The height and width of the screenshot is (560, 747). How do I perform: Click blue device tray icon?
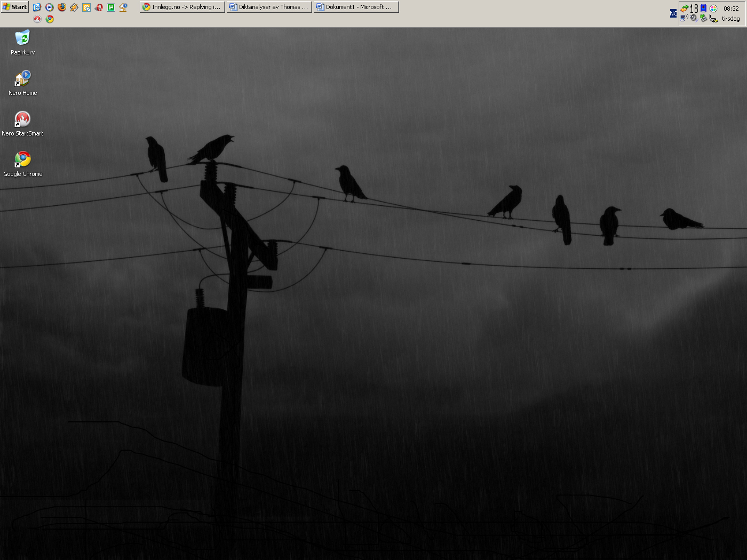703,9
